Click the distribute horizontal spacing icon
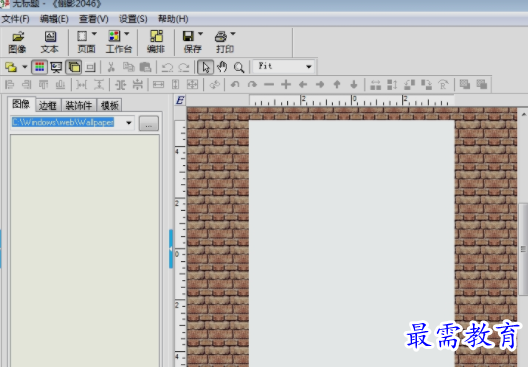This screenshot has width=528, height=367. (x=81, y=85)
